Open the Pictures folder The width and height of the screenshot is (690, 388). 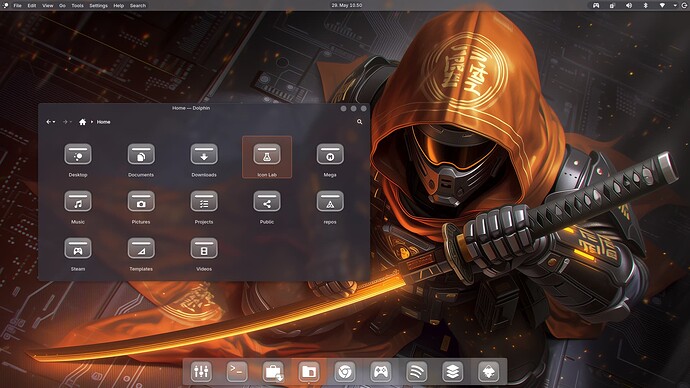click(141, 207)
